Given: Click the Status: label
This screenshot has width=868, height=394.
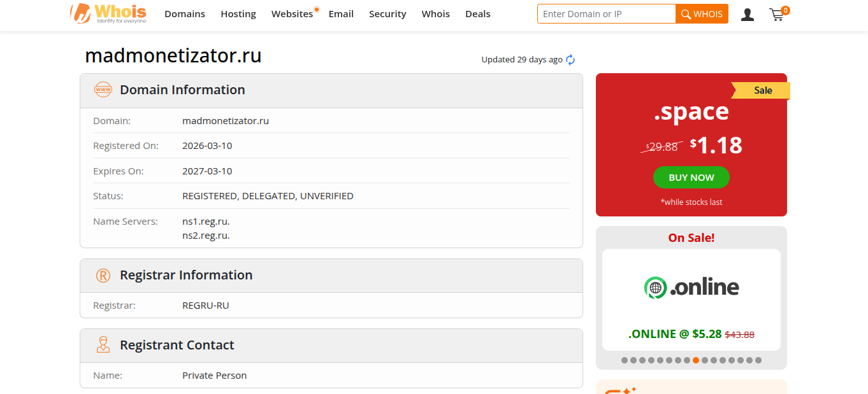Looking at the screenshot, I should click(108, 196).
